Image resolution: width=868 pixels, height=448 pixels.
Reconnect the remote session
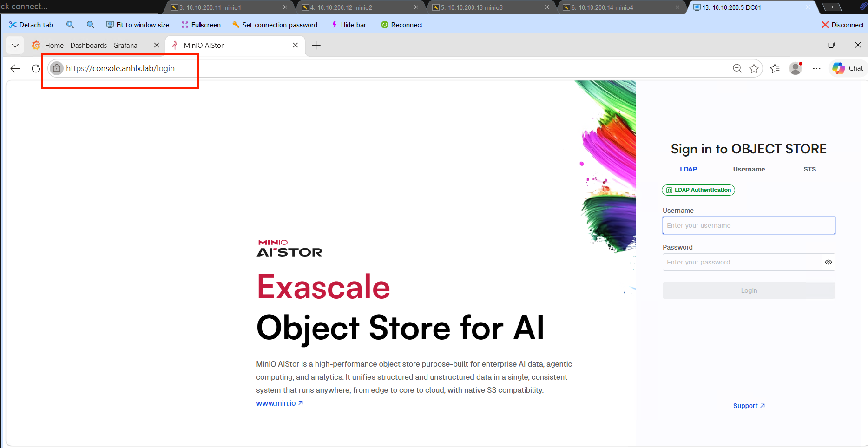coord(402,25)
